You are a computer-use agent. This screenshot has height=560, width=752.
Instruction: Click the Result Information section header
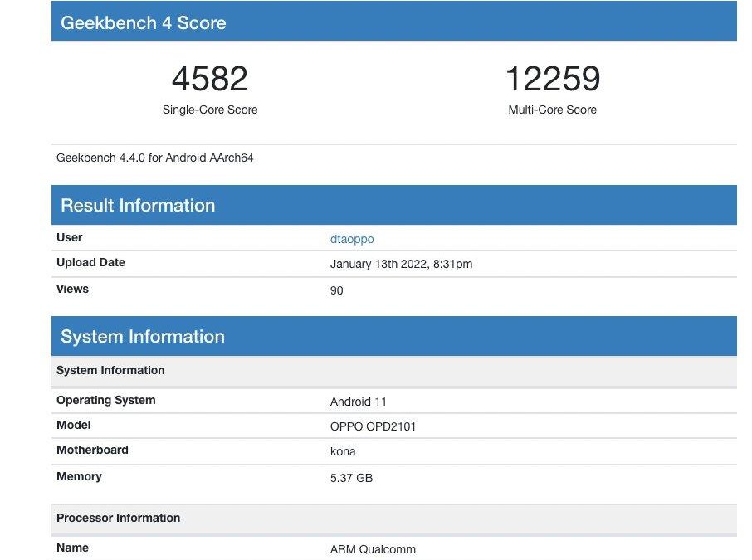138,205
